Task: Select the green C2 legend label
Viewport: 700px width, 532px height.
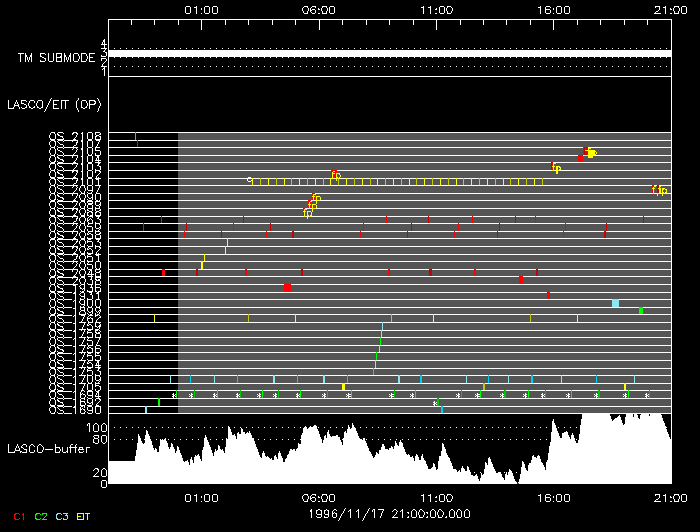Action: coord(41,516)
